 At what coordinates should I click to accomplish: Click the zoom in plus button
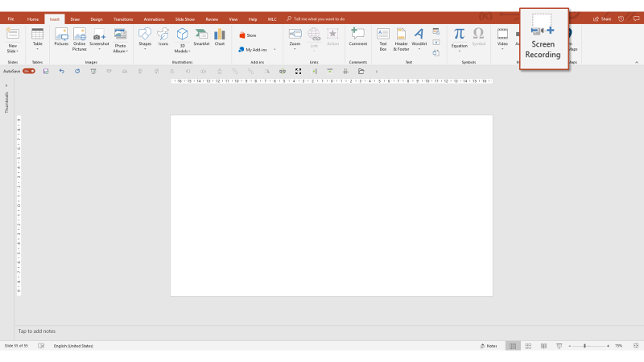(608, 346)
